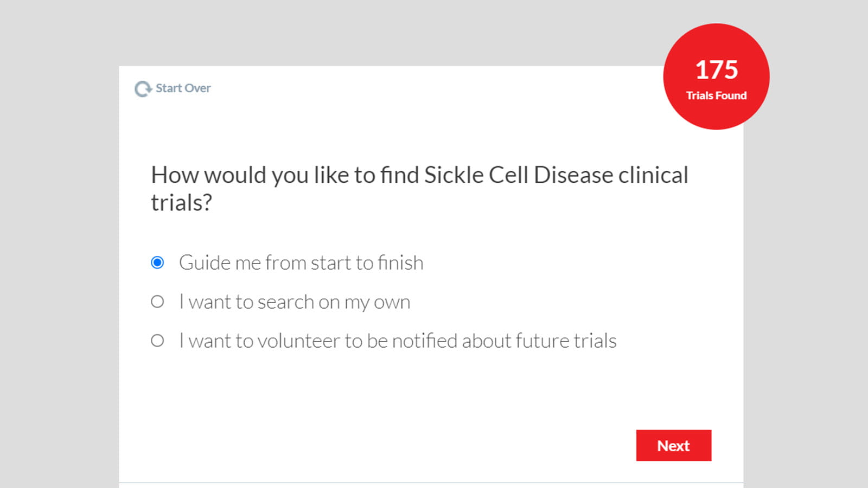Restart the trial finder questionnaire
The width and height of the screenshot is (868, 488).
173,87
